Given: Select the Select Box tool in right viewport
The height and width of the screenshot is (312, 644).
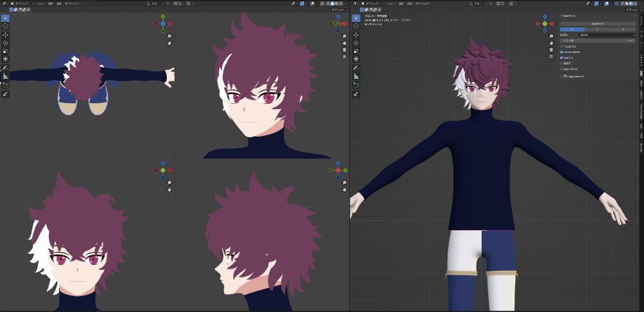Looking at the screenshot, I should [x=356, y=18].
